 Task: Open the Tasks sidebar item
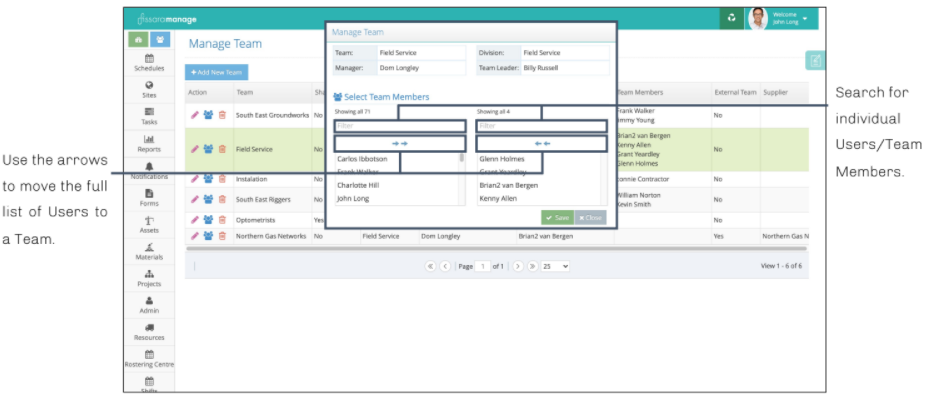149,116
